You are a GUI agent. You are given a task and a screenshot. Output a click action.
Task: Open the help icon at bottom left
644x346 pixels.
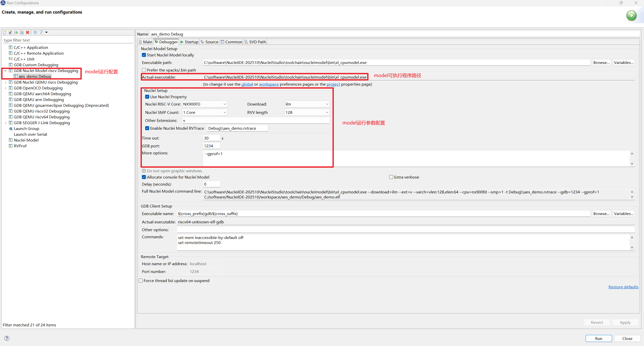[x=7, y=338]
